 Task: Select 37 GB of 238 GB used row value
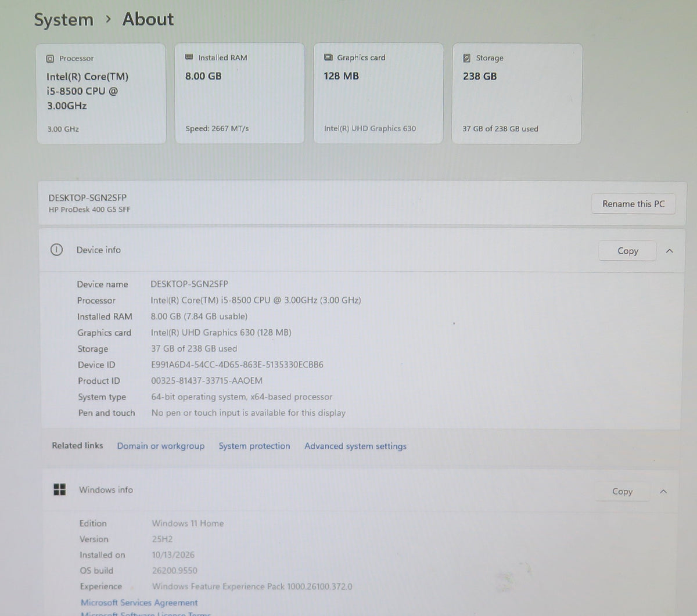[x=194, y=348]
